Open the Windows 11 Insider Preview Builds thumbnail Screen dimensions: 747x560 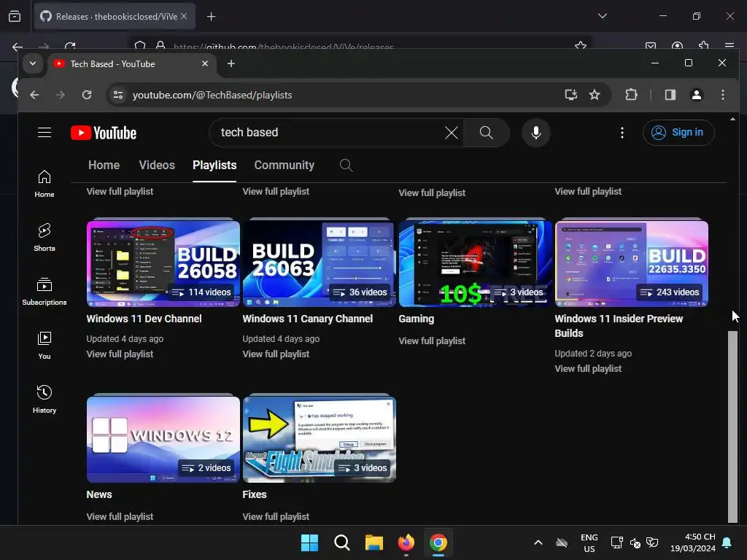point(631,263)
